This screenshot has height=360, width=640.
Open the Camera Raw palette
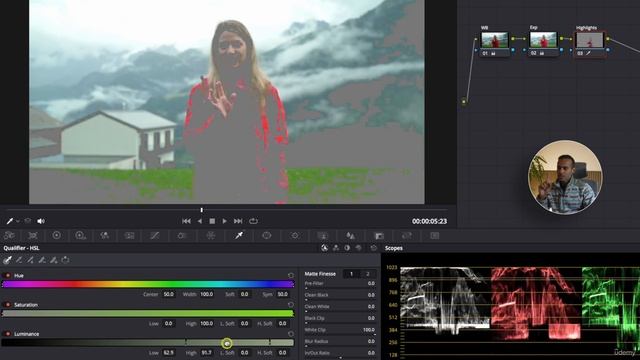coord(9,236)
